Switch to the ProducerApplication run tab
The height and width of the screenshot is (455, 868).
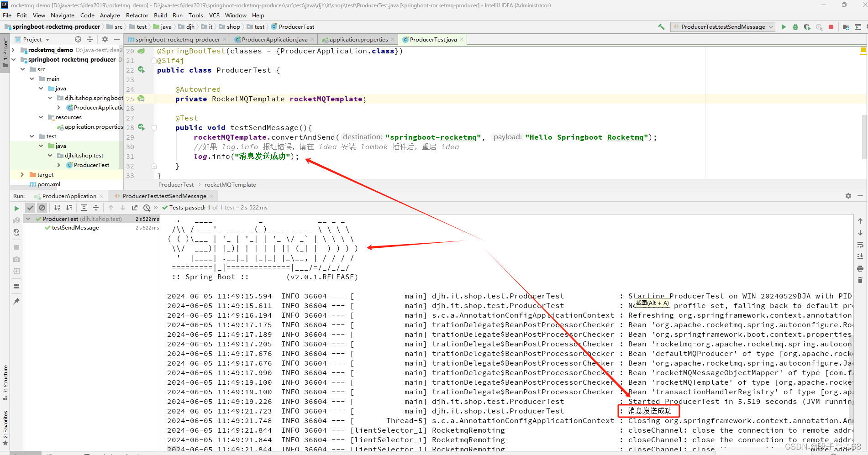click(x=69, y=196)
